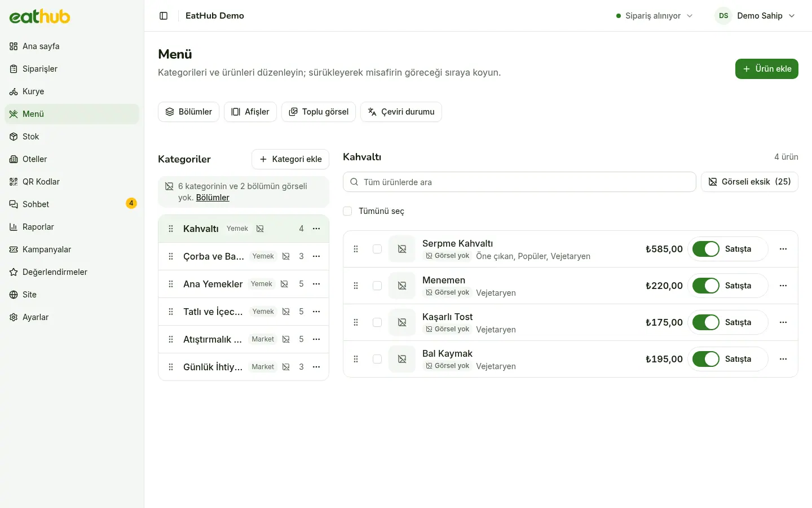Open the three-dot menu for Çorba category

click(x=316, y=256)
